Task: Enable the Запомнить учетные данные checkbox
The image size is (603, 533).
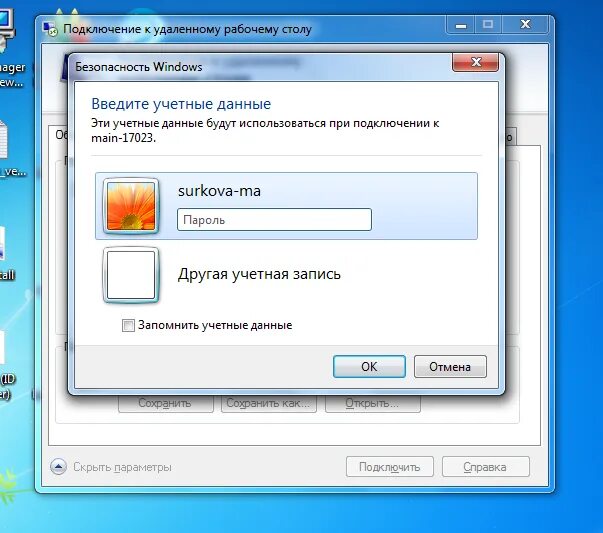Action: pos(128,325)
